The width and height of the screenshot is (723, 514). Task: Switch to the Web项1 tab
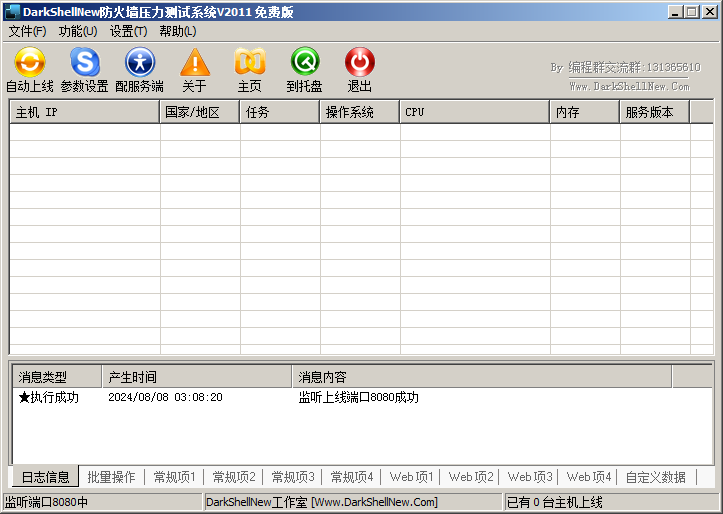click(412, 477)
